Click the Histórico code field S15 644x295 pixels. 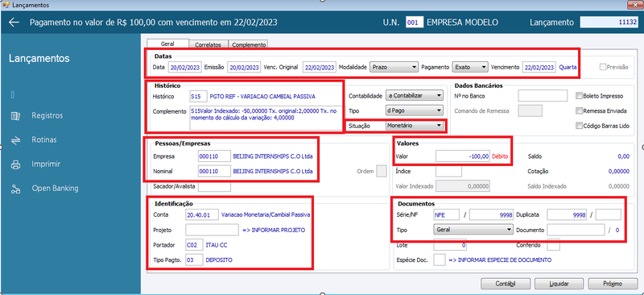coord(198,97)
